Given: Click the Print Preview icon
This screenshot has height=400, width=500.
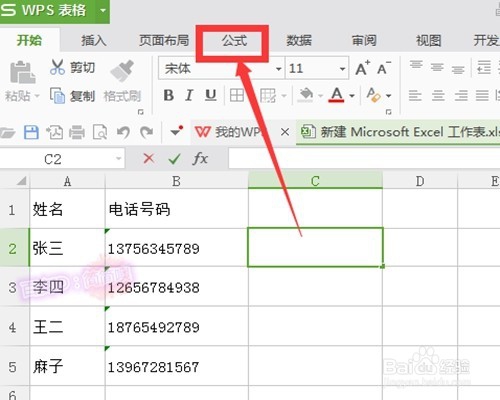Looking at the screenshot, I should pos(100,132).
